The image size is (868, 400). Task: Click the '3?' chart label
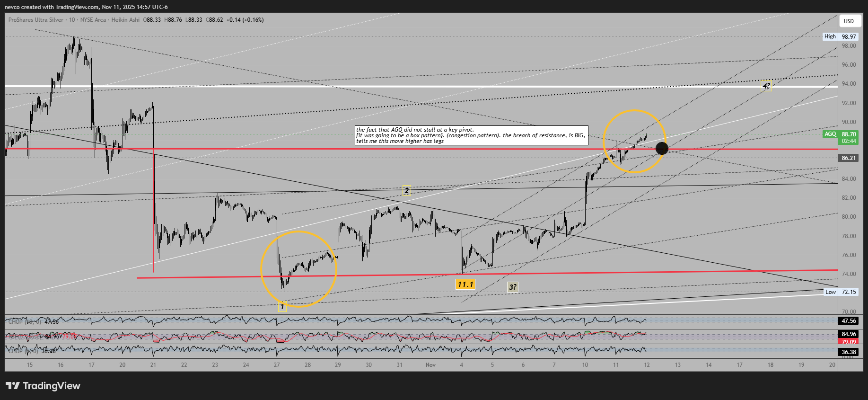tap(513, 287)
